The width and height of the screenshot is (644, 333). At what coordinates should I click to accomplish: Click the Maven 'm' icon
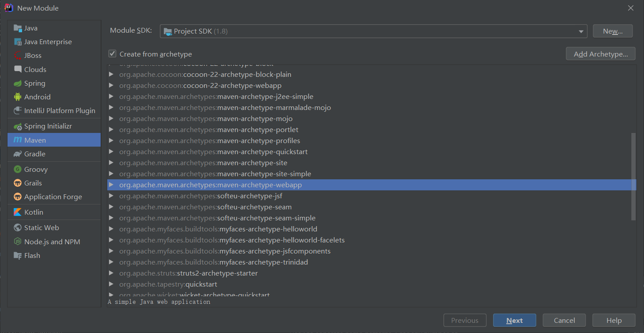click(x=18, y=140)
